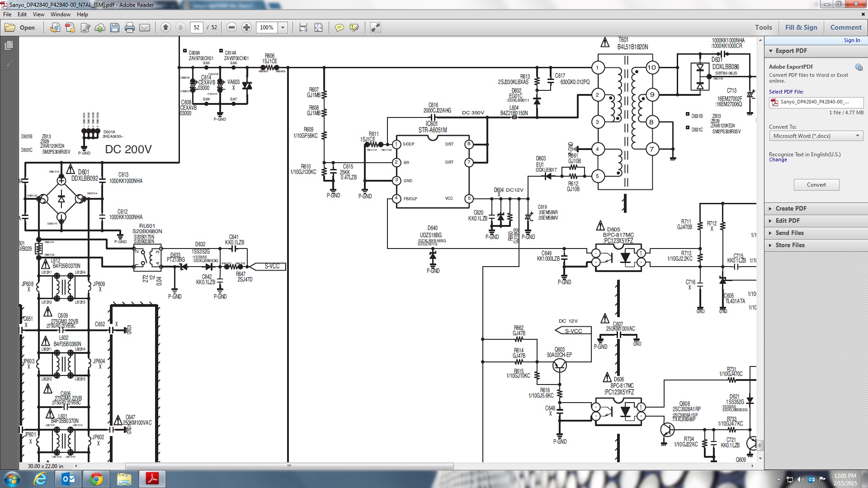
Task: Click Change language link
Action: point(778,160)
